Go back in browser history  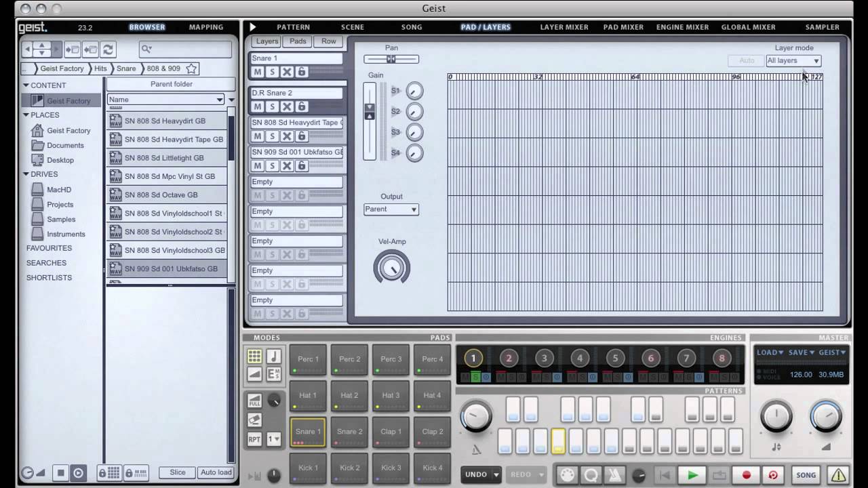pyautogui.click(x=28, y=49)
